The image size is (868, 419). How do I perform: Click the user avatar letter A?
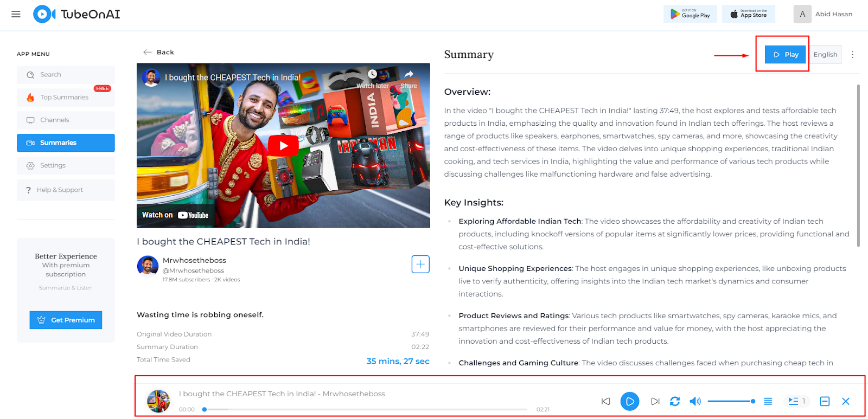pos(802,14)
